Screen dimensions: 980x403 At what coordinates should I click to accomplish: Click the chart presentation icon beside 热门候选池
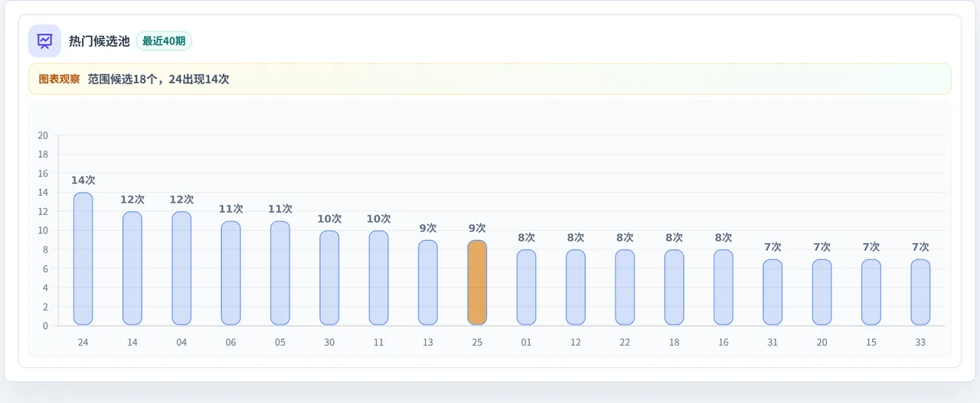tap(44, 41)
